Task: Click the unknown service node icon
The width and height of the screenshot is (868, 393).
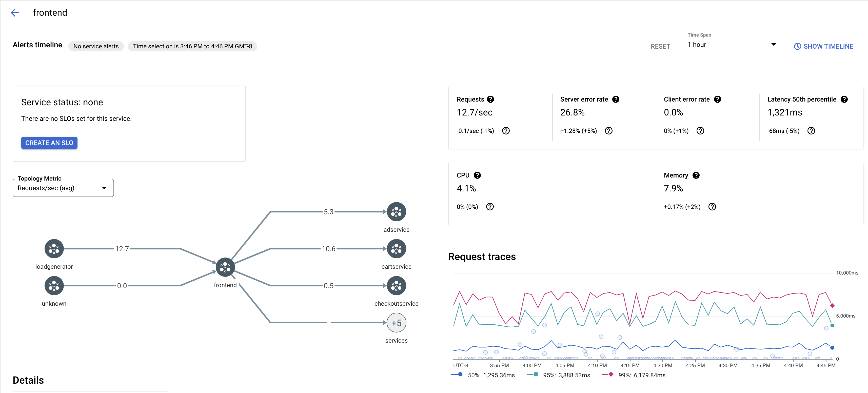Action: (54, 286)
